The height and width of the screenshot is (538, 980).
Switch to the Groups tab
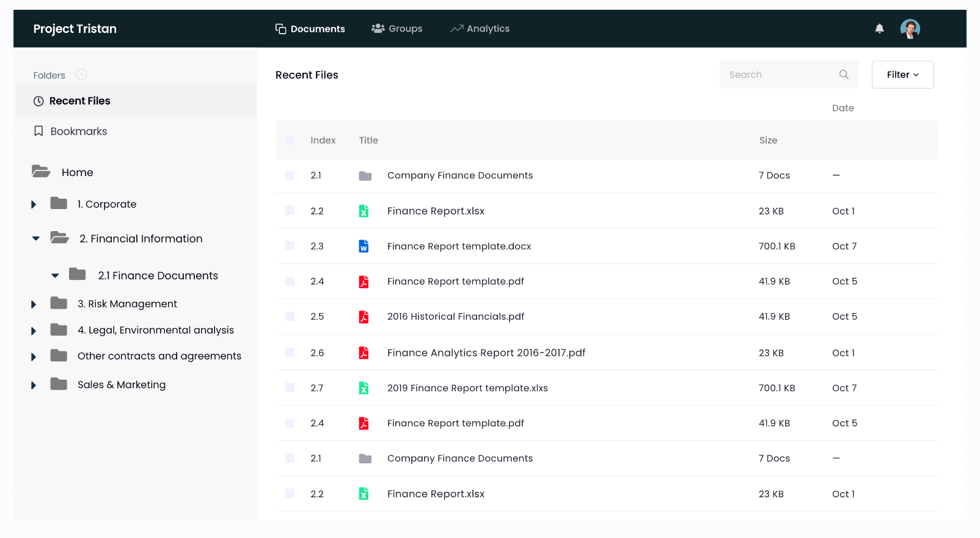click(x=397, y=29)
